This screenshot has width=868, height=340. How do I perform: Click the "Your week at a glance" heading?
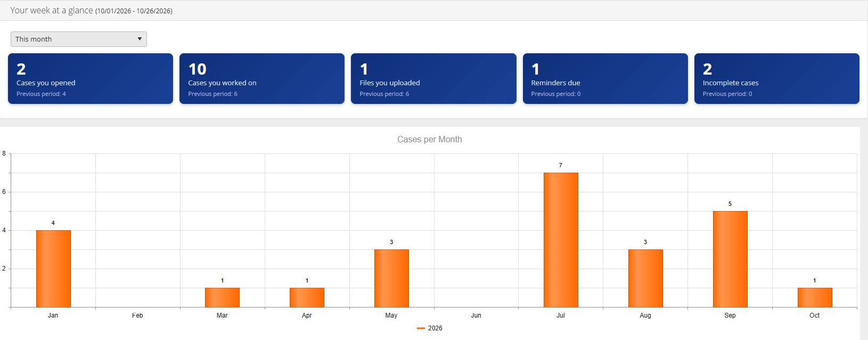(x=52, y=10)
